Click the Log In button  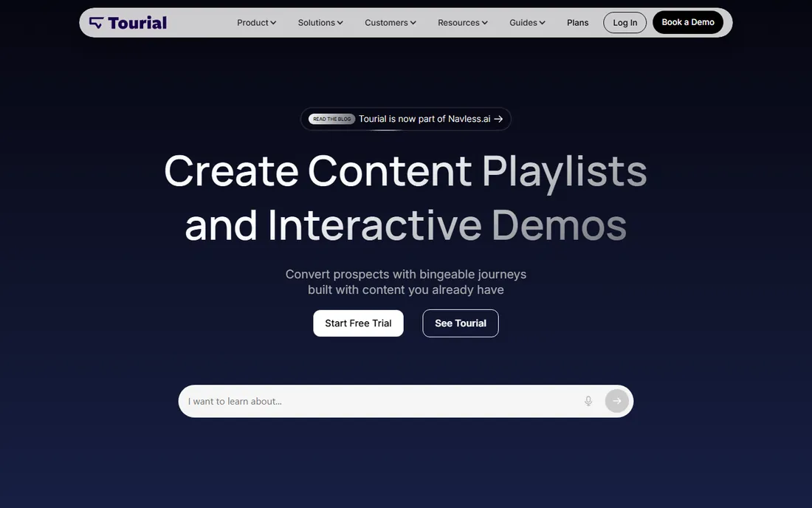click(x=625, y=23)
